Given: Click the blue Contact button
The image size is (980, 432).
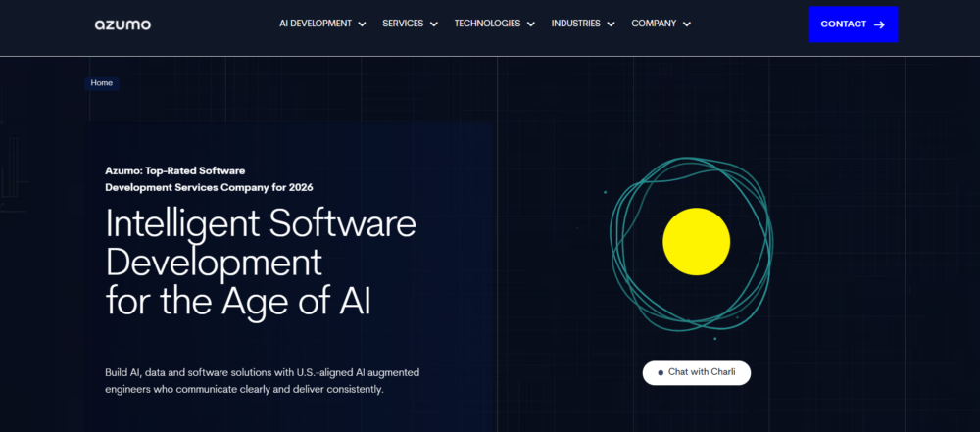Looking at the screenshot, I should pos(854,24).
